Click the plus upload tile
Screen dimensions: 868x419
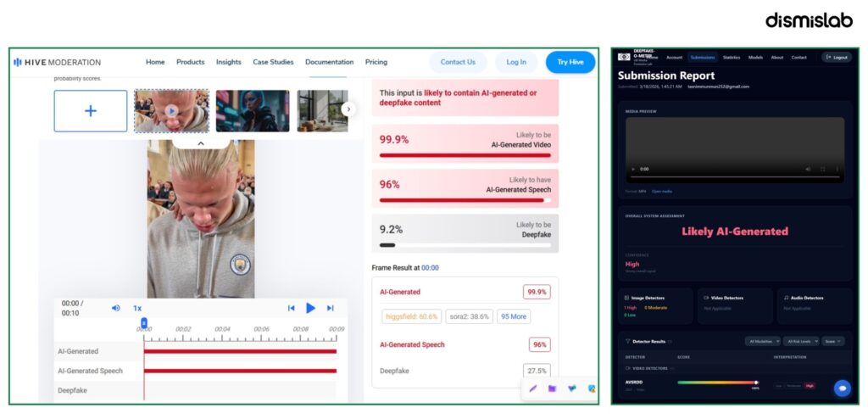[90, 111]
